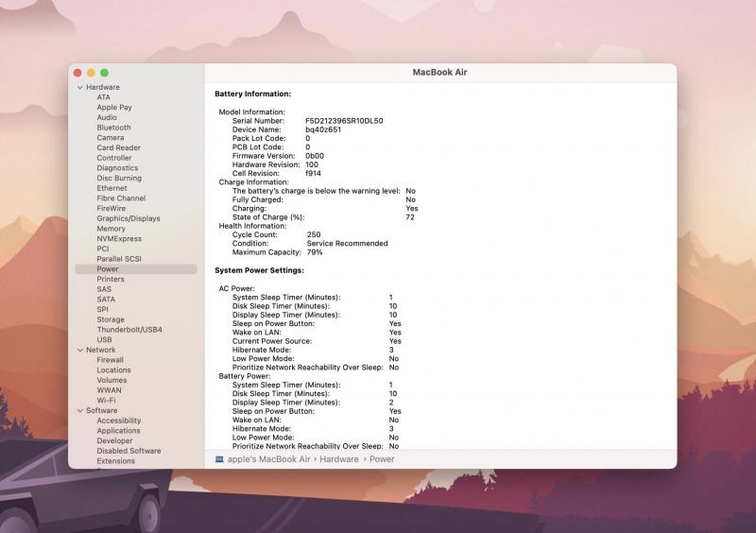Select Audio in the sidebar
This screenshot has width=756, height=533.
pos(107,118)
